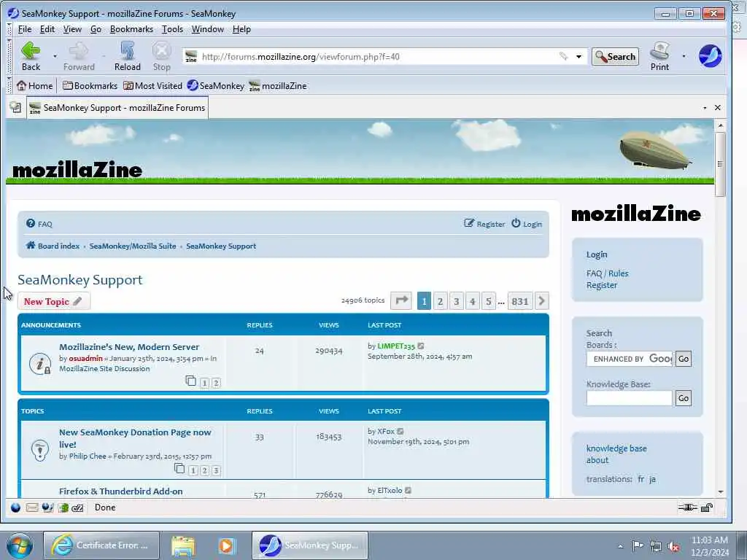The height and width of the screenshot is (560, 747).
Task: Close the current tab with X
Action: click(718, 108)
